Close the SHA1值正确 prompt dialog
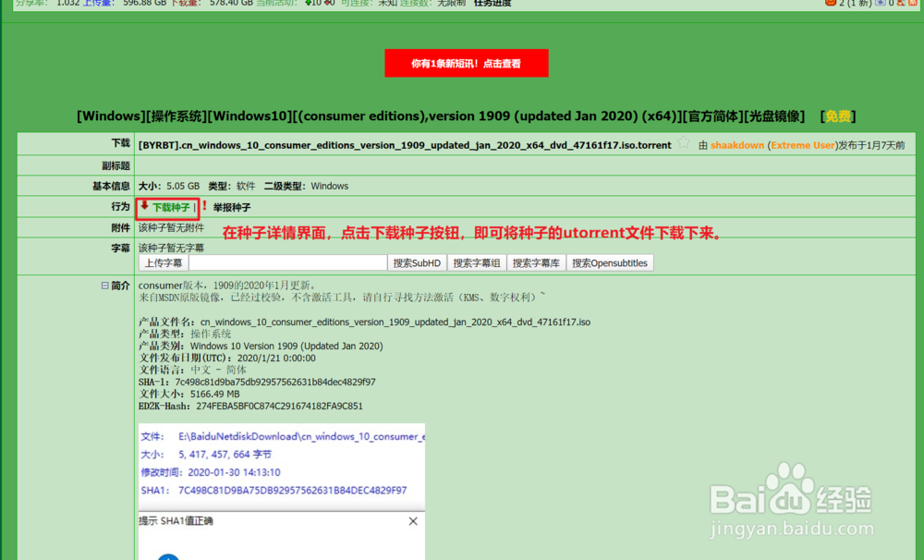 [x=412, y=521]
